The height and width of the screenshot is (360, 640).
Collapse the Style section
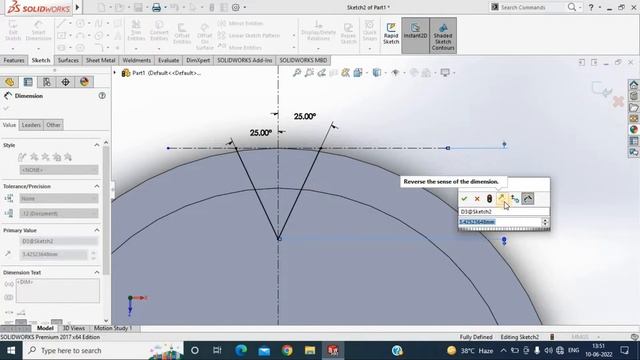(97, 145)
